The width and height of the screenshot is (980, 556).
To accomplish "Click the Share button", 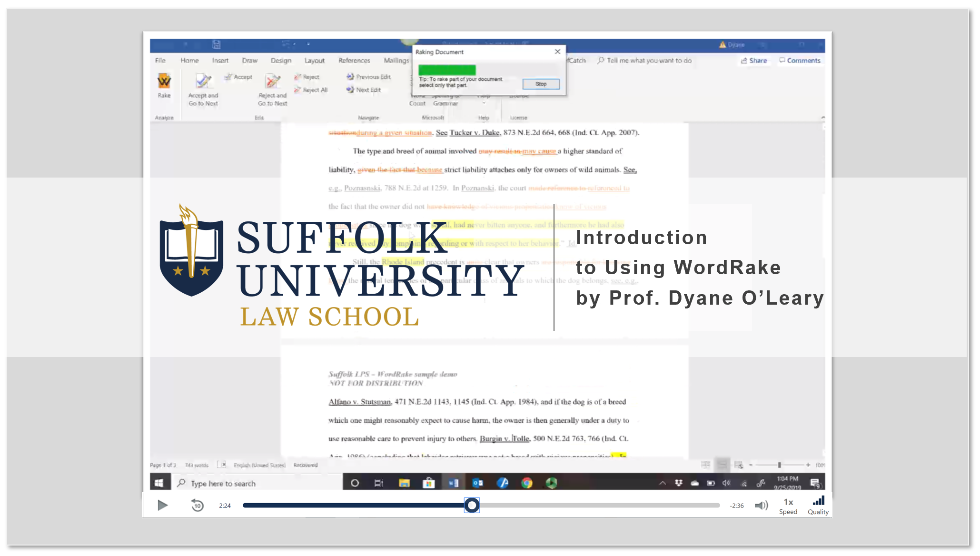I will [x=754, y=60].
